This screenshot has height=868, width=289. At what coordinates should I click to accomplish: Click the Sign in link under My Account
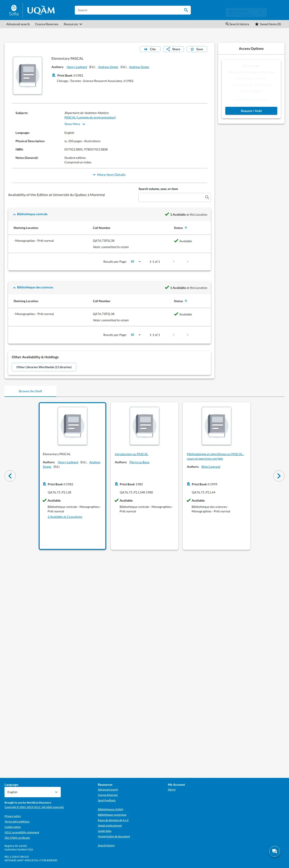(x=172, y=790)
